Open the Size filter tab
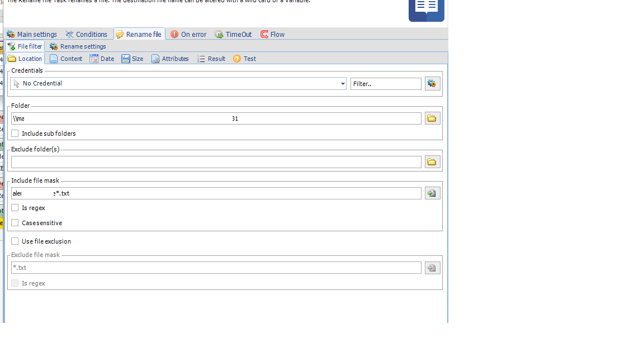This screenshot has width=644, height=362. click(132, 59)
